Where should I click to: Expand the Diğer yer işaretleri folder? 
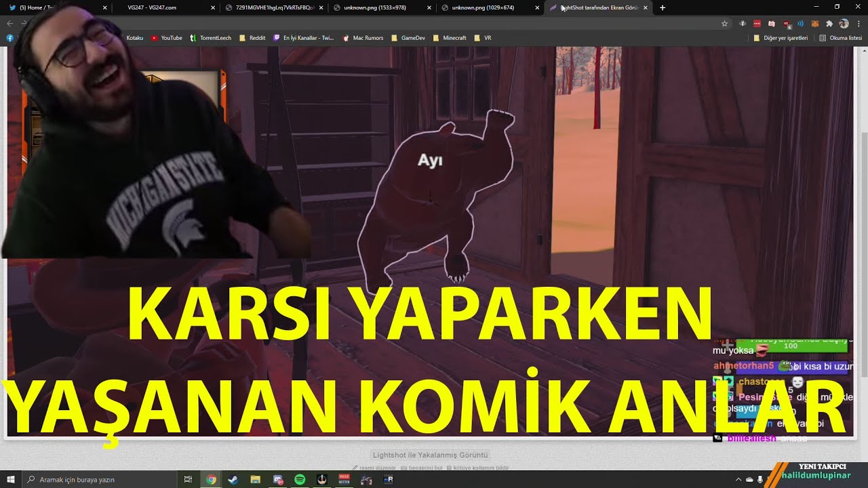[781, 38]
